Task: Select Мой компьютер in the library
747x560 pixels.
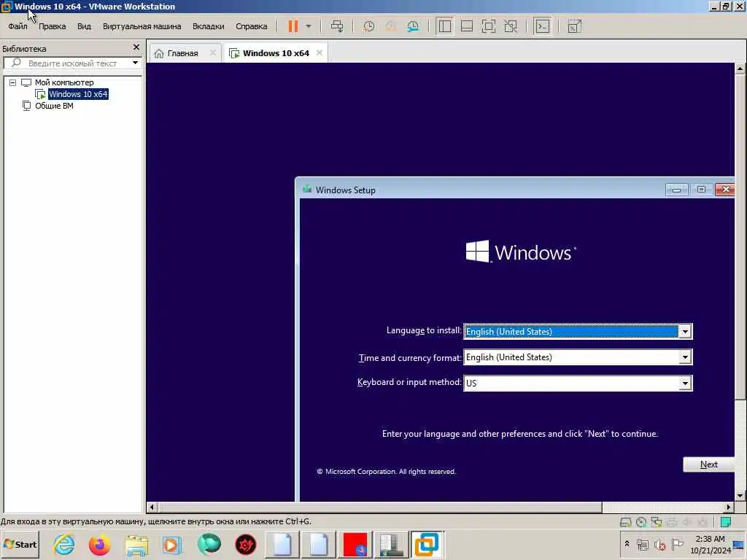Action: click(x=64, y=82)
